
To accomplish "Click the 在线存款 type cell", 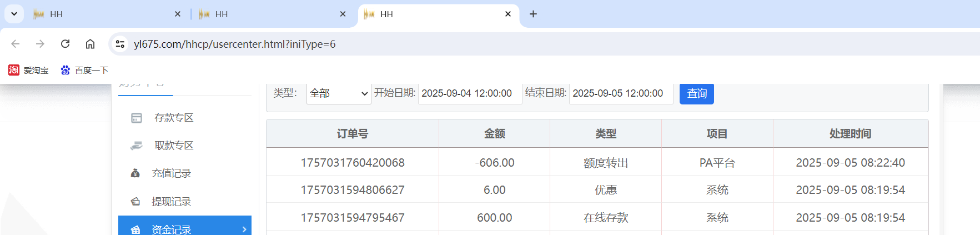I will point(606,218).
